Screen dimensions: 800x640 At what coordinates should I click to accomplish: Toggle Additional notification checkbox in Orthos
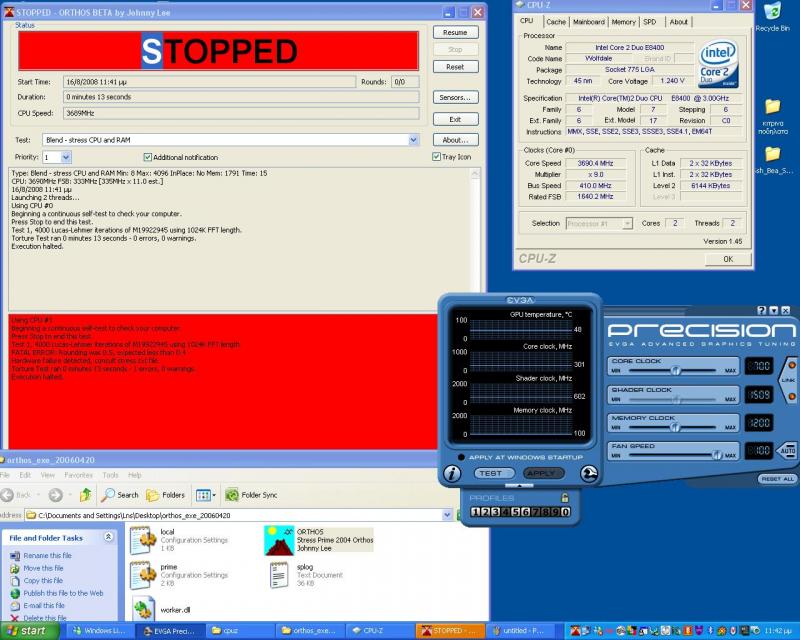[147, 157]
